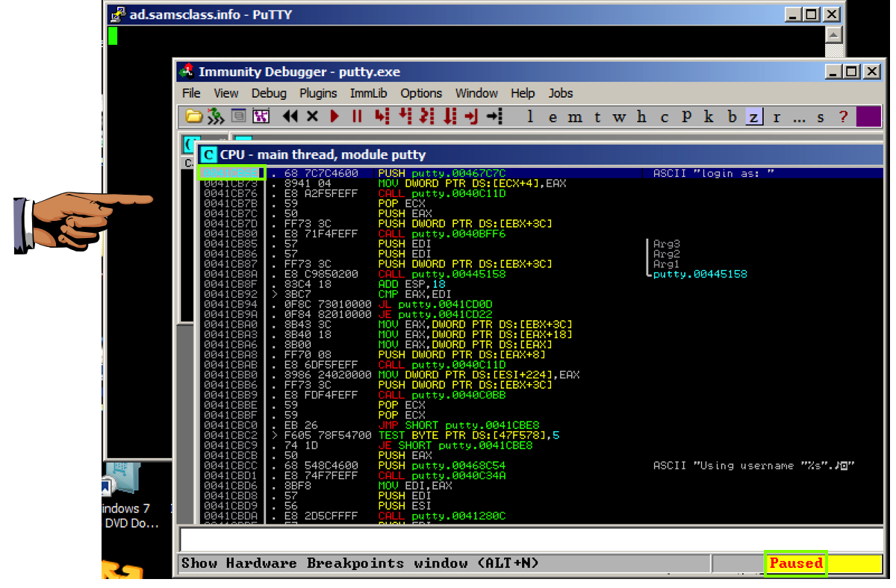
Task: Show executable modules with 'e' button
Action: point(553,117)
